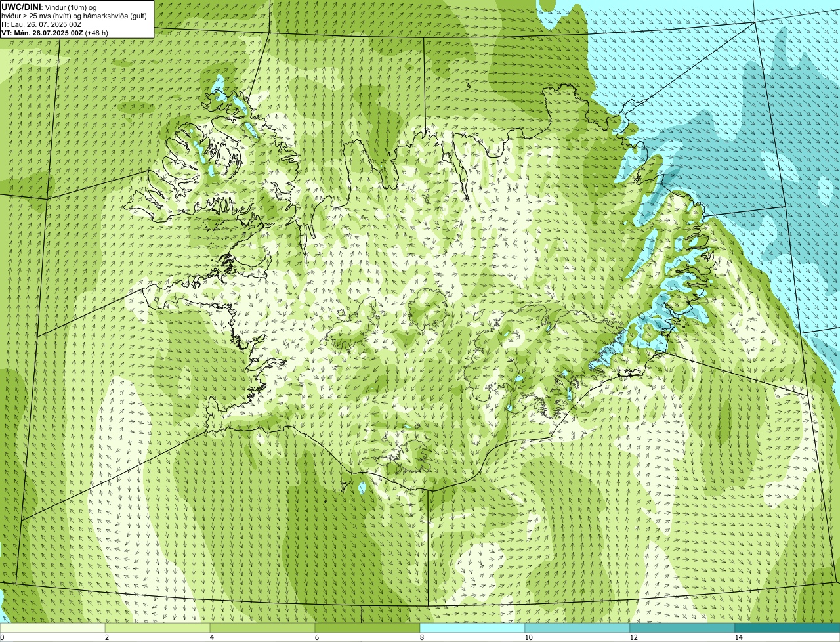Click the legend scale label "4"

click(x=211, y=637)
